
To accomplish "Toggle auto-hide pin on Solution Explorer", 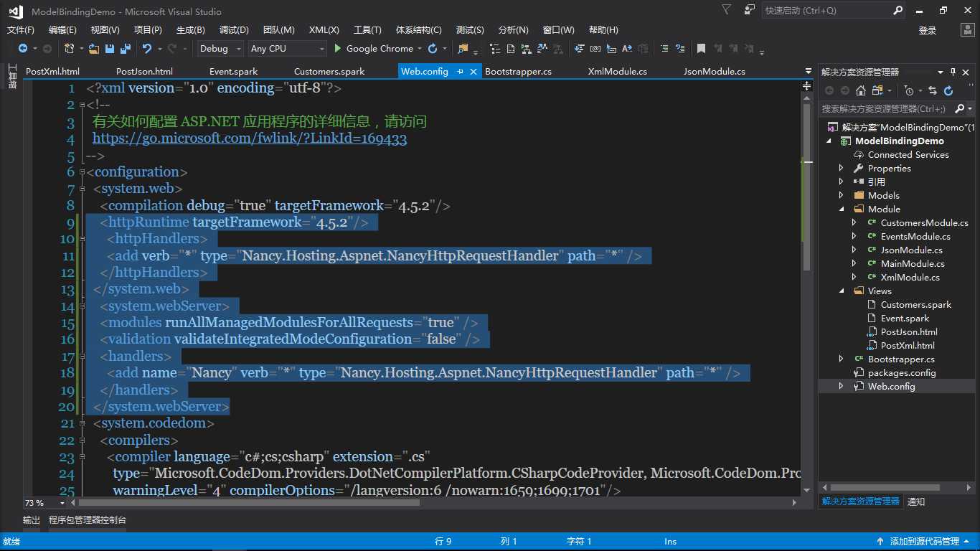I will [x=953, y=72].
